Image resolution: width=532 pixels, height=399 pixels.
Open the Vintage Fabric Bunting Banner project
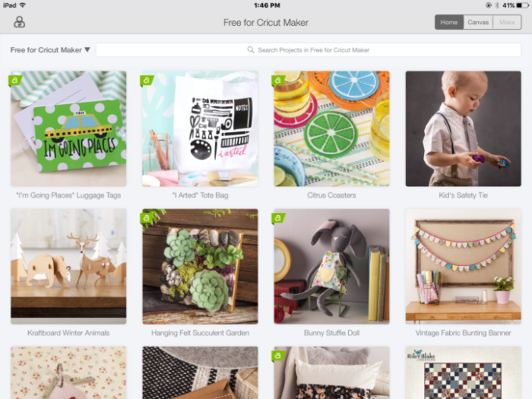(x=463, y=266)
